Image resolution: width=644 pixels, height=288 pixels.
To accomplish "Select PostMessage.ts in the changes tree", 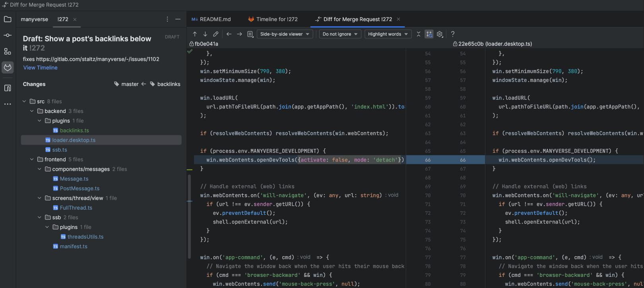I will [80, 189].
